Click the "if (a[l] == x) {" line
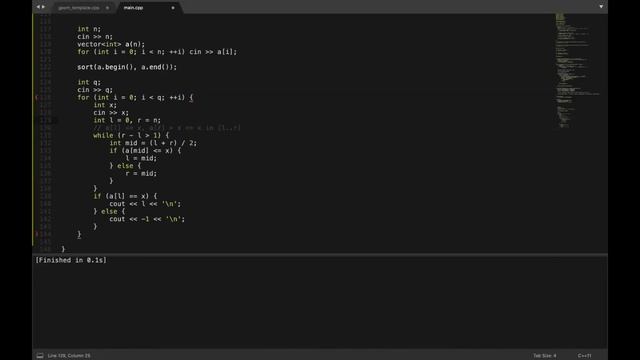 pyautogui.click(x=125, y=196)
